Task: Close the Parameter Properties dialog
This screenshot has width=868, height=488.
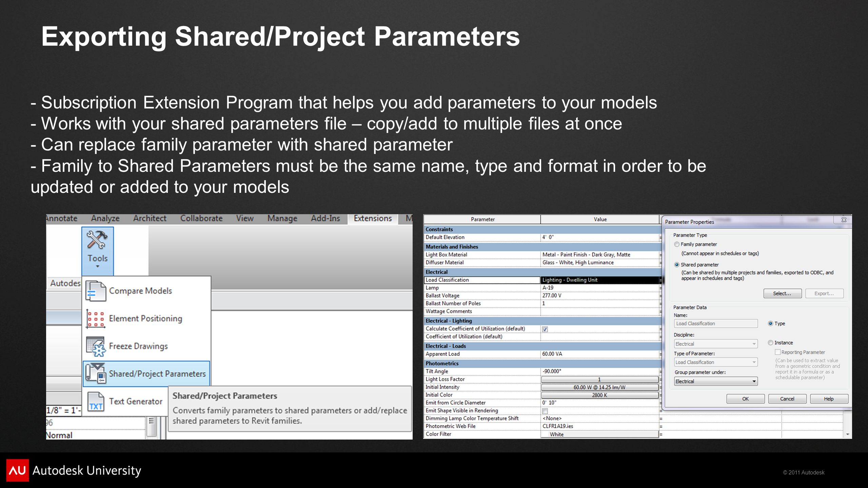Action: [844, 220]
